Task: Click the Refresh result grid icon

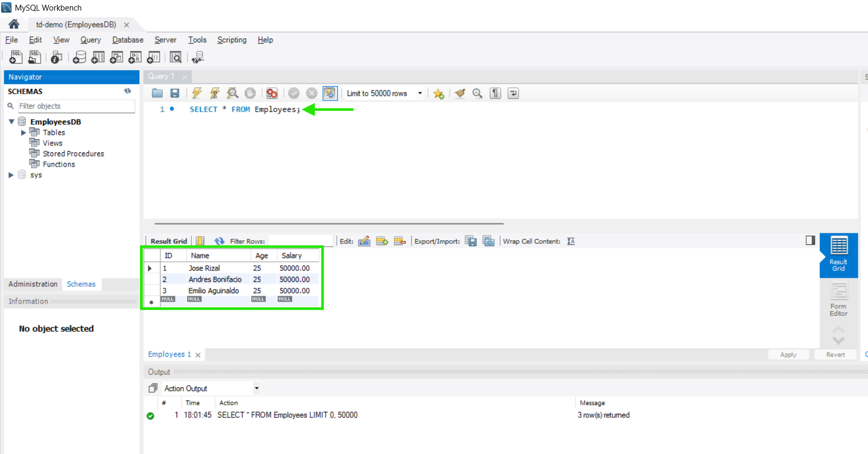Action: pos(219,241)
